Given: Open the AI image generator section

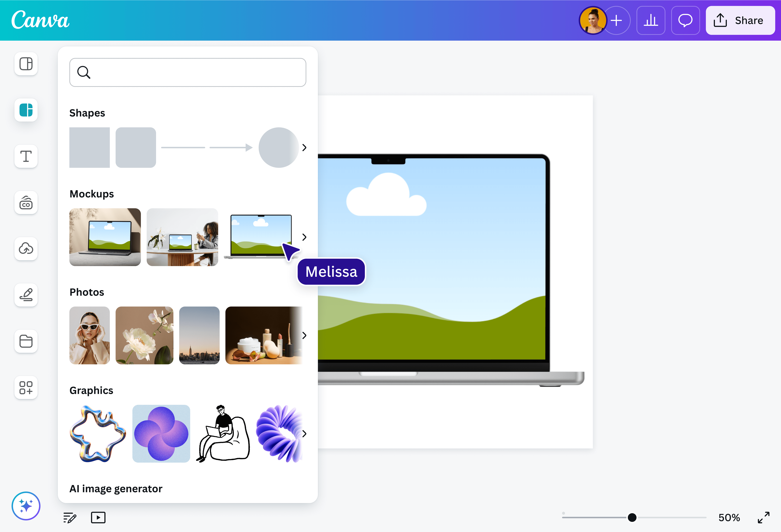Looking at the screenshot, I should pos(116,489).
